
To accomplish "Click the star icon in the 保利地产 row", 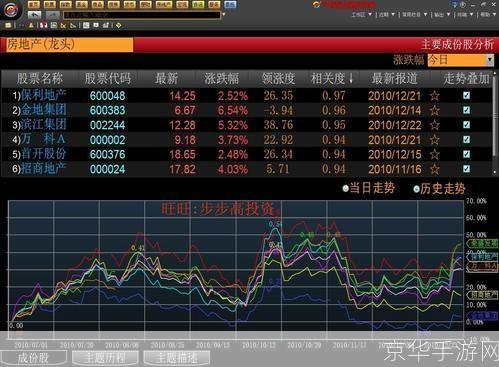I will click(x=434, y=96).
